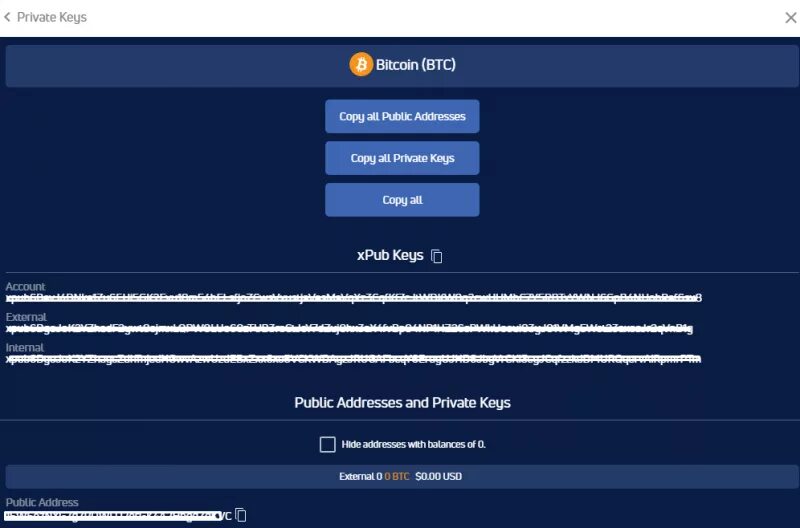The height and width of the screenshot is (528, 800).
Task: Copy xPub Keys using clipboard icon
Action: click(x=436, y=256)
